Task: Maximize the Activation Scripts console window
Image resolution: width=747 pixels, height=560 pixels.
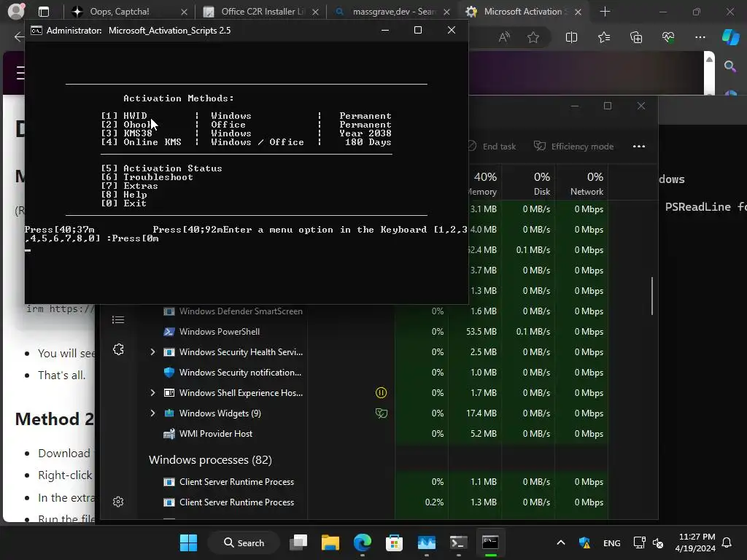Action: [x=418, y=30]
